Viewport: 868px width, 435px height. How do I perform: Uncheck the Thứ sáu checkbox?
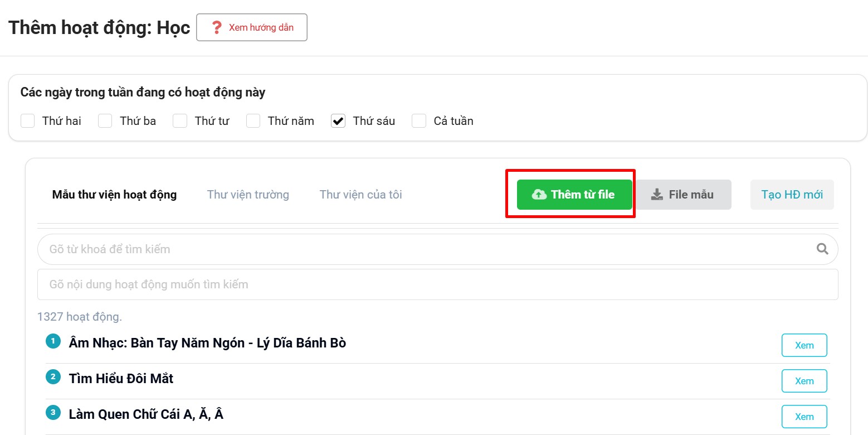[x=338, y=121]
